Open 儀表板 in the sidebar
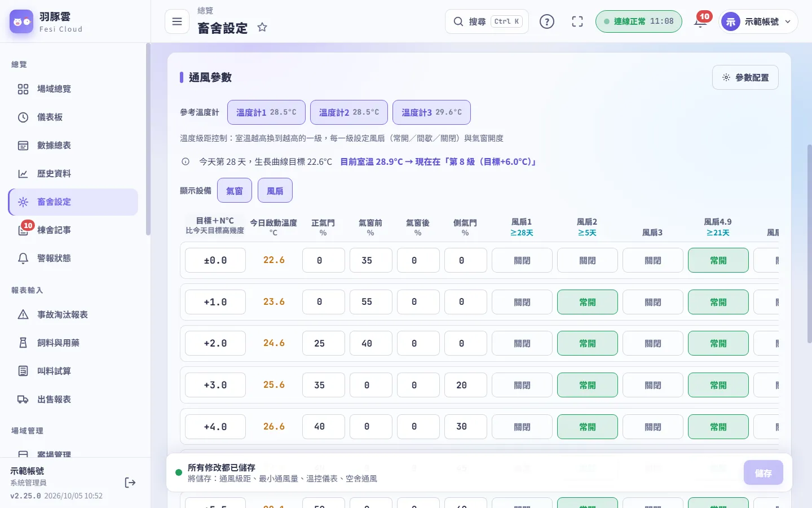This screenshot has width=812, height=508. pyautogui.click(x=73, y=117)
